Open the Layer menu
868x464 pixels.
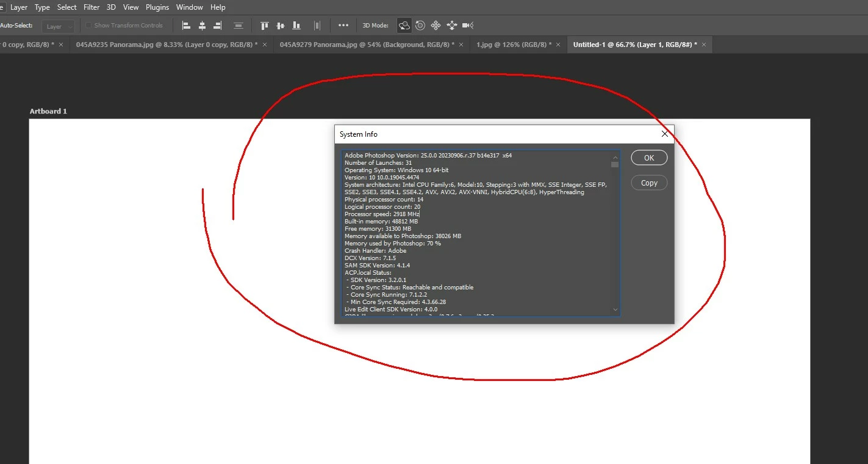coord(19,7)
